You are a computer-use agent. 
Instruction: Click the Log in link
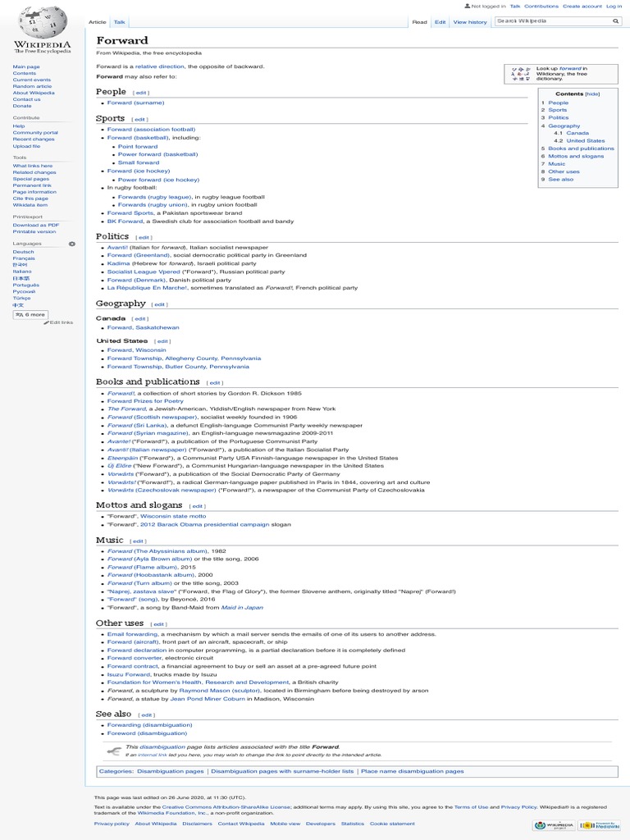pyautogui.click(x=614, y=6)
